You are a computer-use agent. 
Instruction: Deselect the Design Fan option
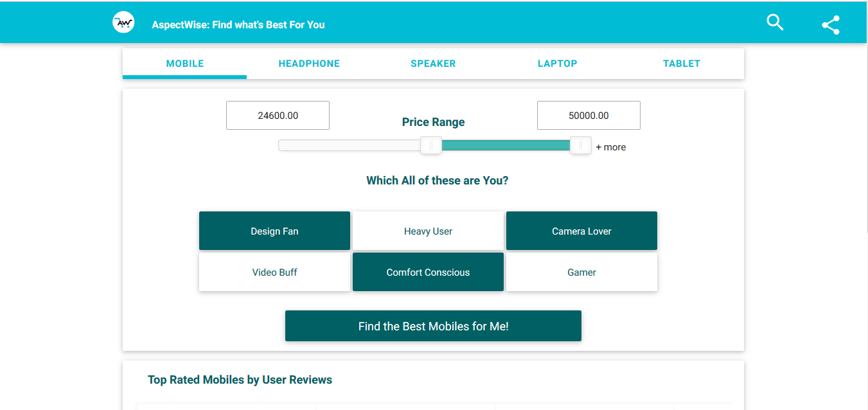[x=274, y=231]
